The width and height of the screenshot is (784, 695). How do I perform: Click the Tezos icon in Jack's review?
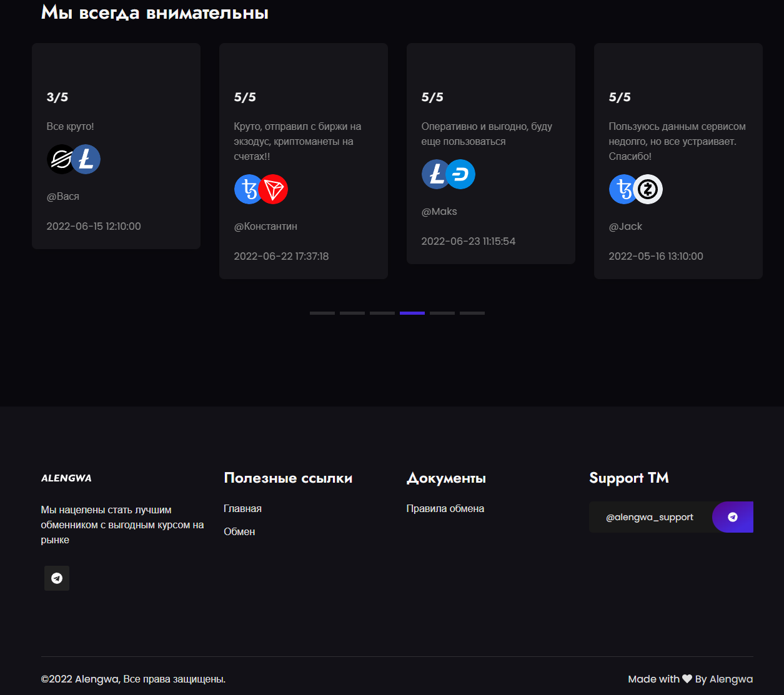click(x=623, y=189)
